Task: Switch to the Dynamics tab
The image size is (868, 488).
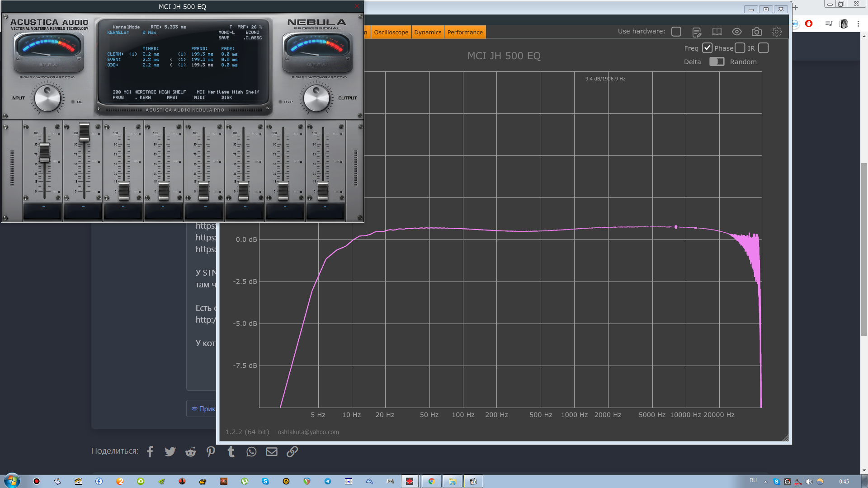Action: click(428, 32)
